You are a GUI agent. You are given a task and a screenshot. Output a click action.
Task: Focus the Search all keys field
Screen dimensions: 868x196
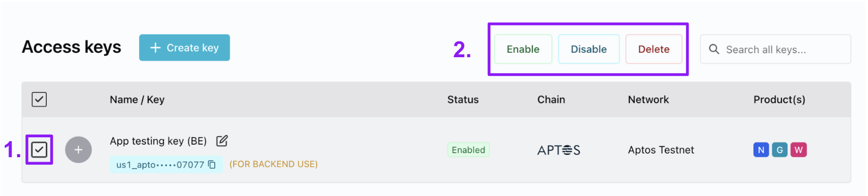pyautogui.click(x=775, y=49)
